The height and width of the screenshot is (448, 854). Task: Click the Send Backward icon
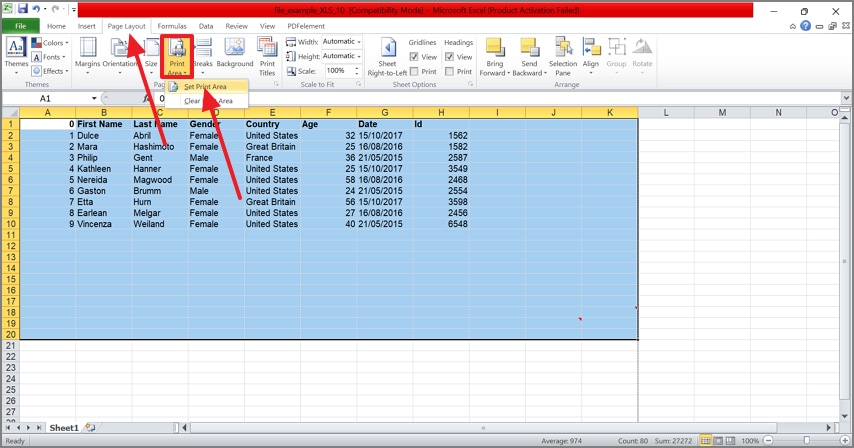click(529, 48)
